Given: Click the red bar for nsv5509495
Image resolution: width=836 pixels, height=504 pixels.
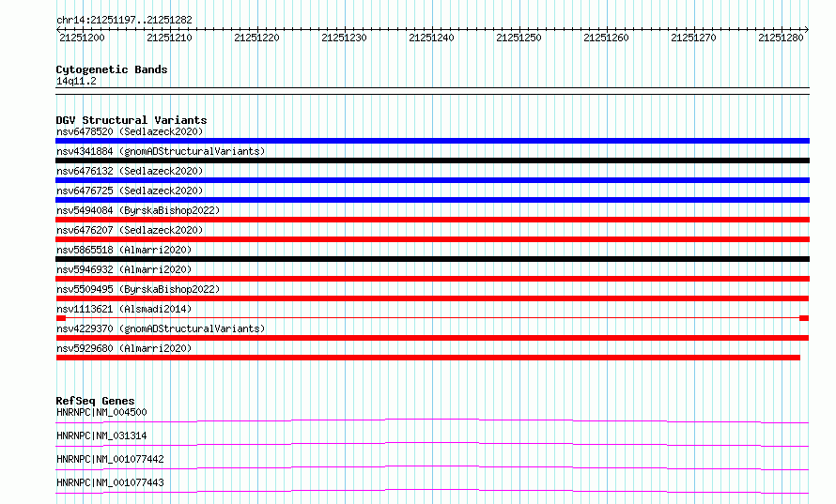Looking at the screenshot, I should [432, 298].
